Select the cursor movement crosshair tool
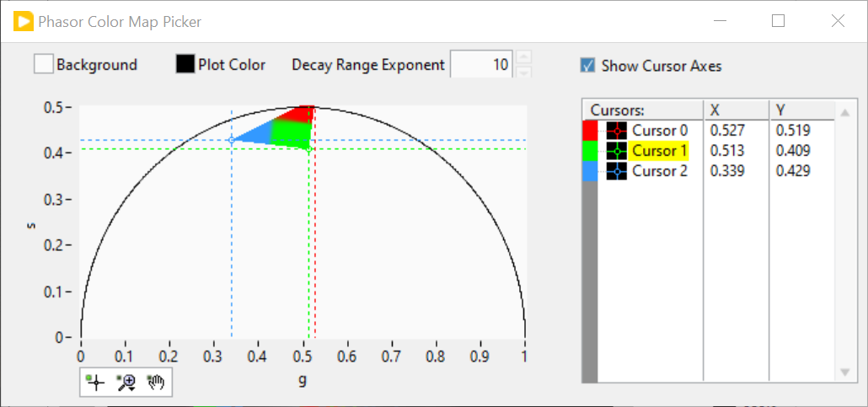Image resolution: width=868 pixels, height=407 pixels. 96,382
